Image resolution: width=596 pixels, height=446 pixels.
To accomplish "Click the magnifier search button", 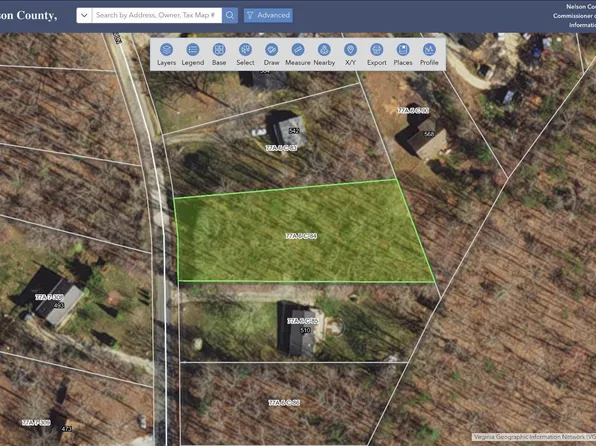I will pos(230,15).
